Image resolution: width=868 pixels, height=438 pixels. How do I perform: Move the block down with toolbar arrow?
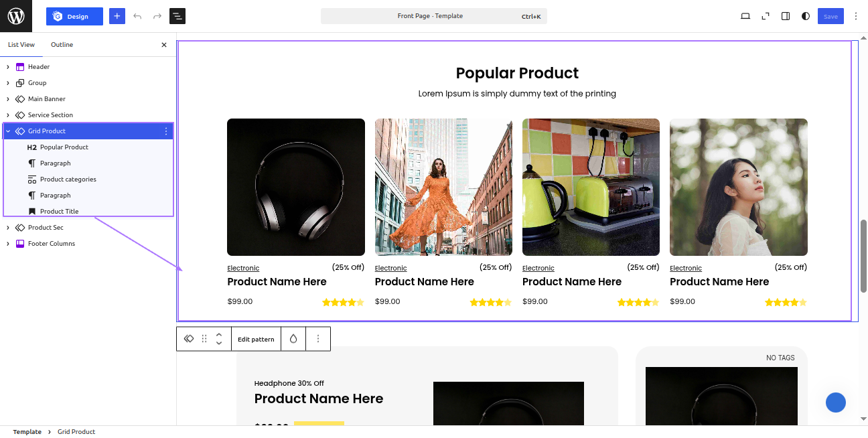coord(219,344)
